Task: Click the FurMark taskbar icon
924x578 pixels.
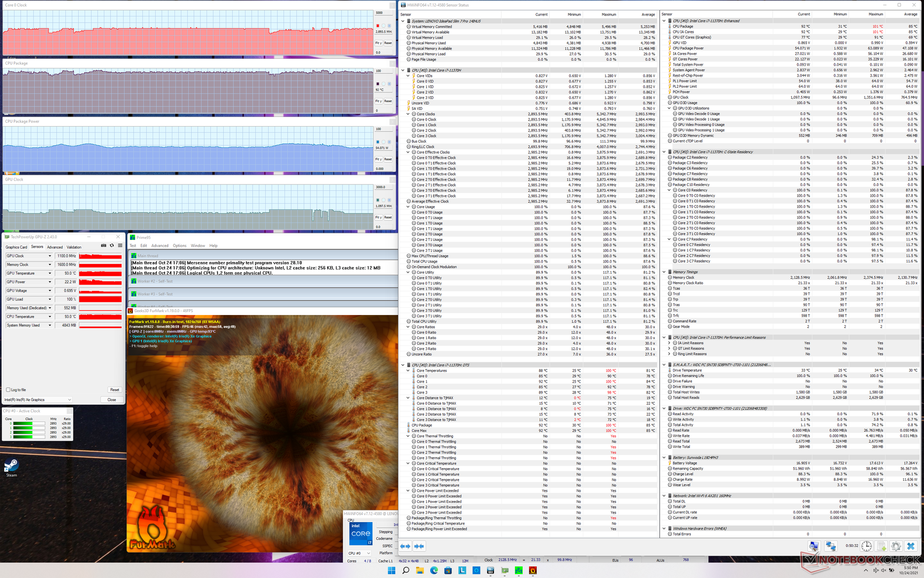Action: point(533,570)
